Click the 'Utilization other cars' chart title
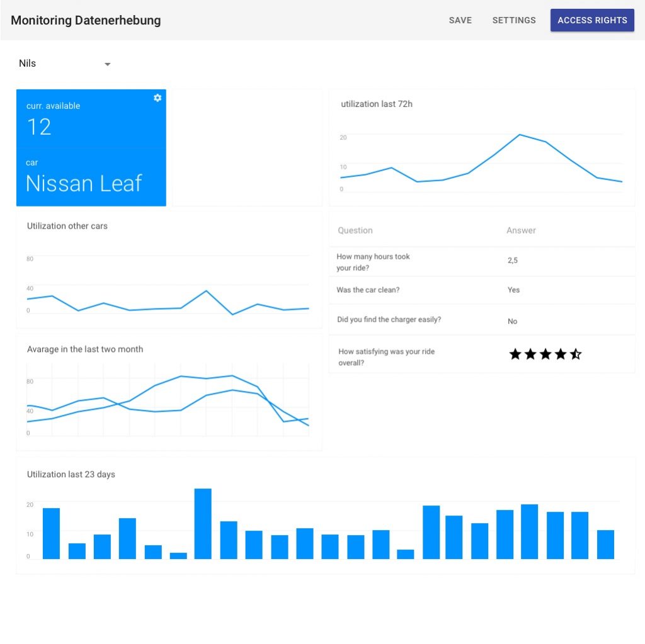This screenshot has height=644, width=645. pyautogui.click(x=67, y=226)
